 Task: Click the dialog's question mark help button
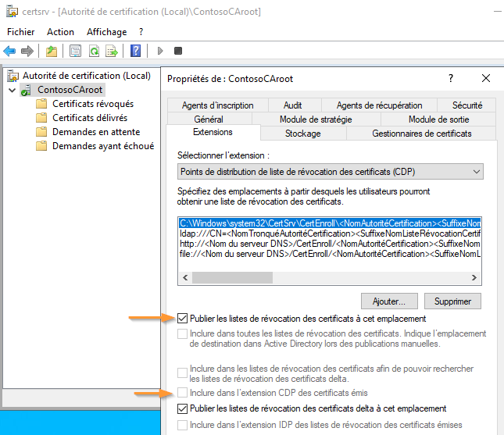click(451, 78)
